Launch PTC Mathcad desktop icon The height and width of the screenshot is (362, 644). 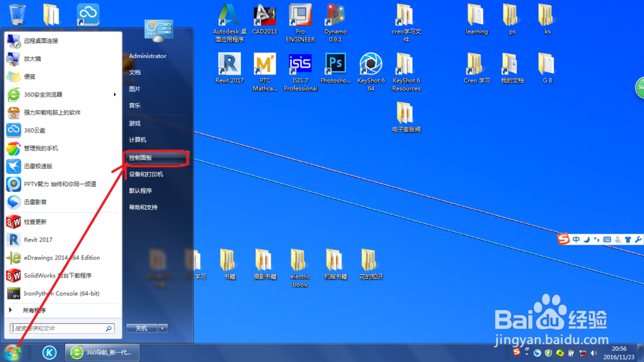point(265,72)
